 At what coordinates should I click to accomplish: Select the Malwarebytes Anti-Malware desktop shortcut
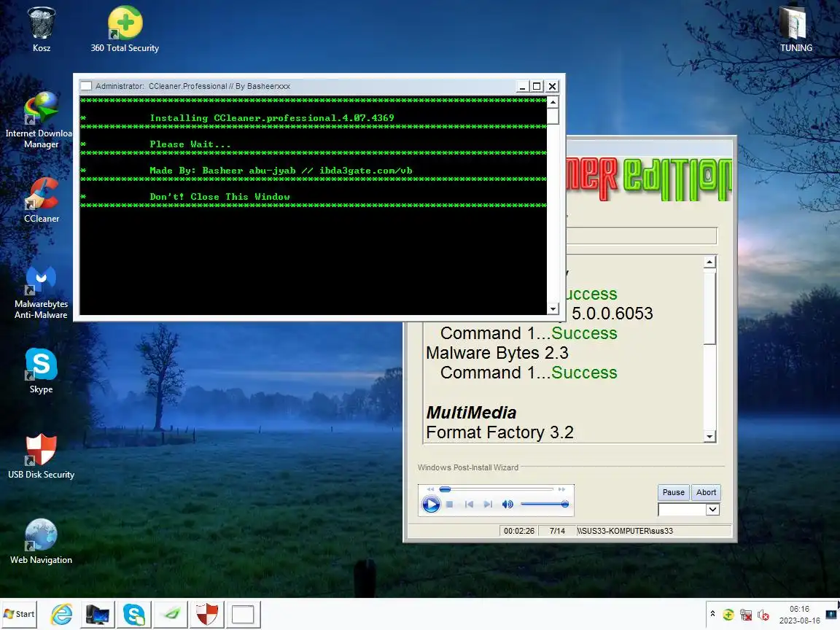click(42, 292)
